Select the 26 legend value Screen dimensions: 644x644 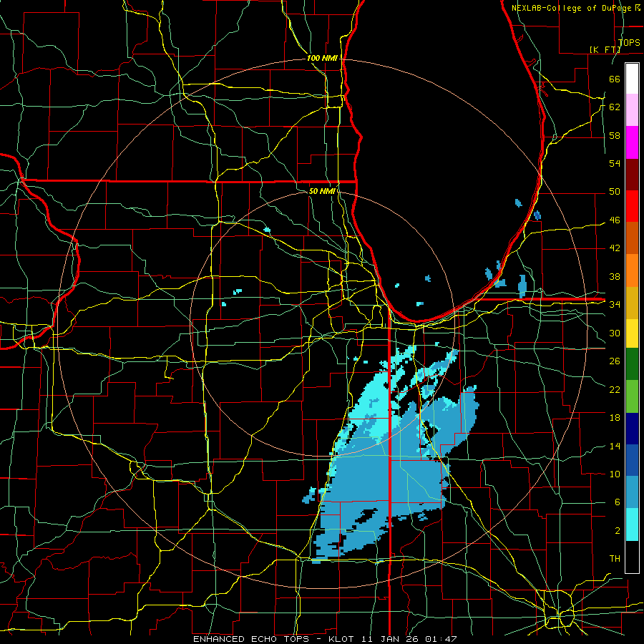[615, 361]
